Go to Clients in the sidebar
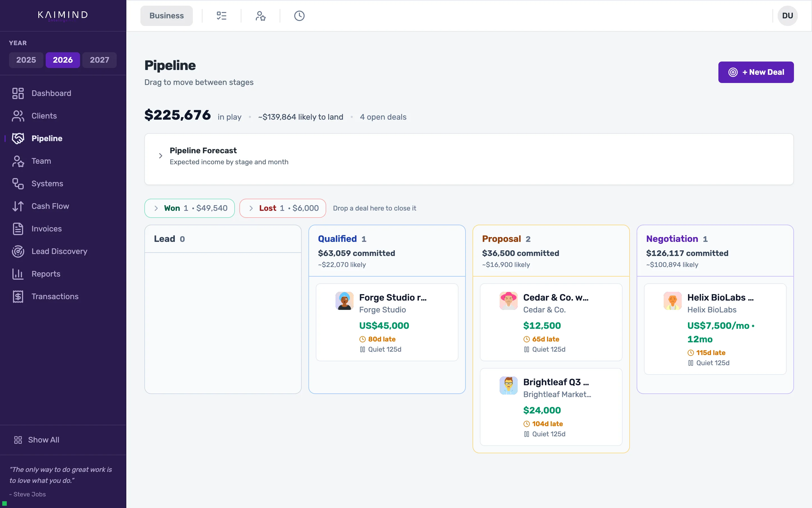Image resolution: width=812 pixels, height=508 pixels. point(44,116)
